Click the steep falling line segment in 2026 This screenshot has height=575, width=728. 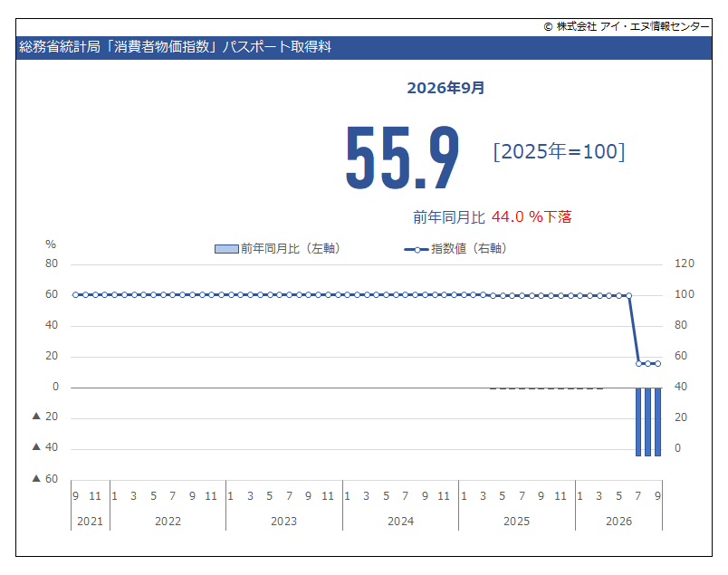(634, 330)
